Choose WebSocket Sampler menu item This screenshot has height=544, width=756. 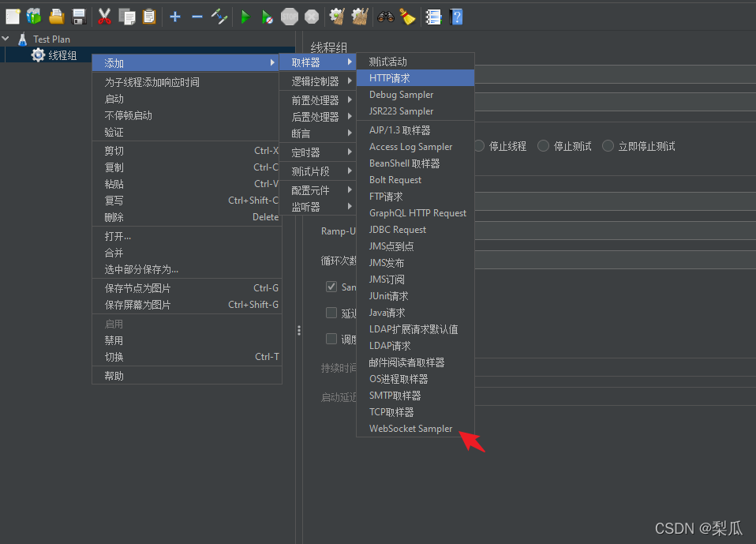pos(415,428)
